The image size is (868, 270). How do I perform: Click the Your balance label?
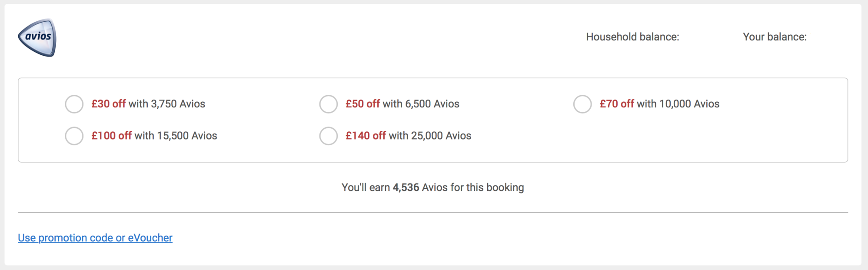click(x=775, y=37)
